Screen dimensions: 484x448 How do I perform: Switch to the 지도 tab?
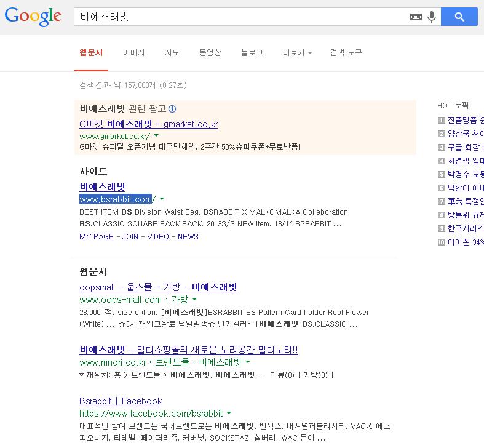[172, 52]
